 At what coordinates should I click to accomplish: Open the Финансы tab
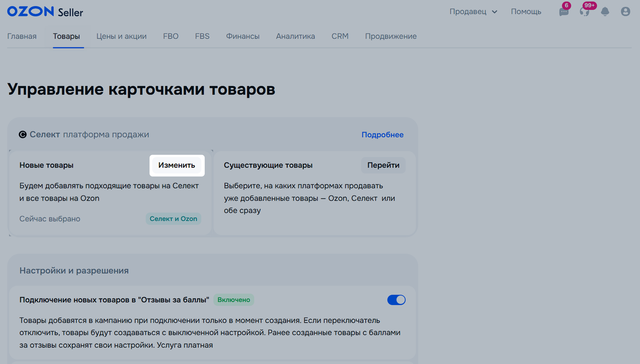click(x=243, y=36)
